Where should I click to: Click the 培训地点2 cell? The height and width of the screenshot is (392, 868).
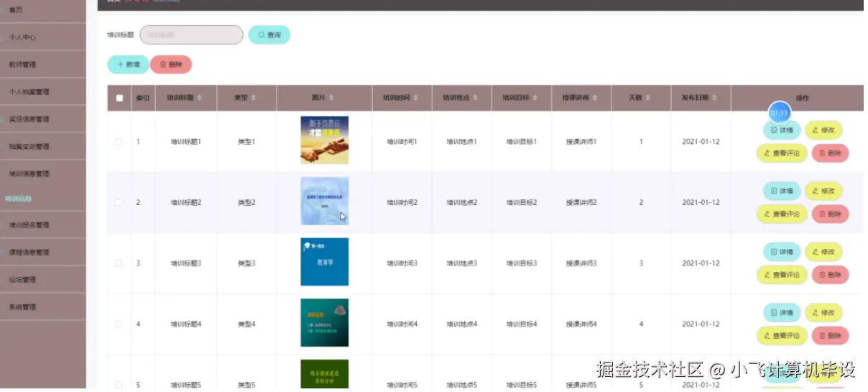(x=462, y=203)
